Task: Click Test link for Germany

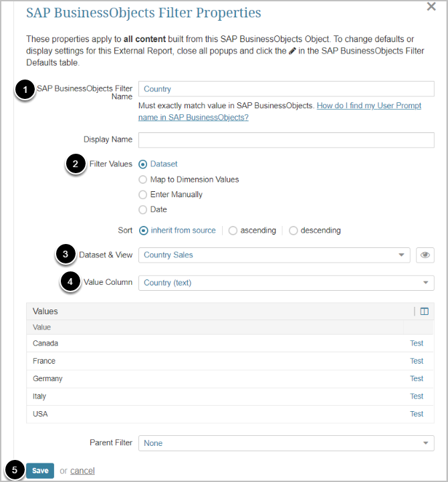Action: click(x=417, y=378)
